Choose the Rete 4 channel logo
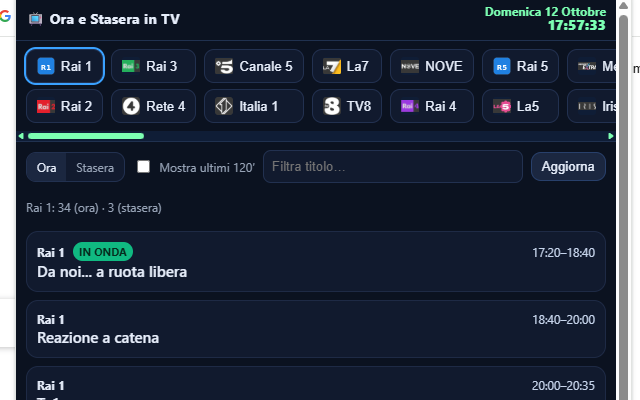Screen dimensions: 640x400 (130, 105)
